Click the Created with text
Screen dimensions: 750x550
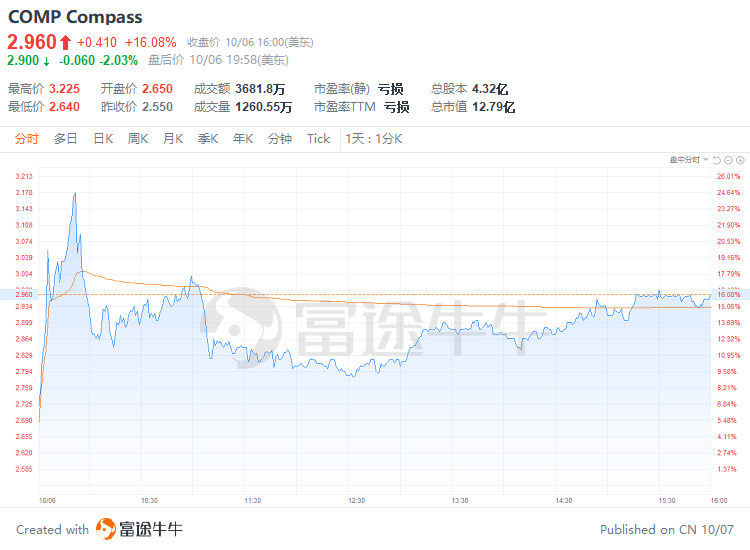53,529
